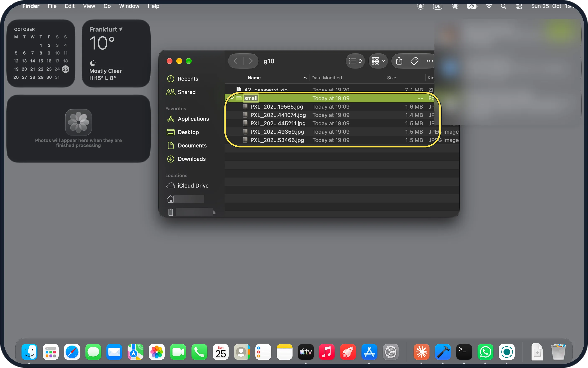
Task: Collapse the small folder disclosure arrow
Action: point(233,98)
